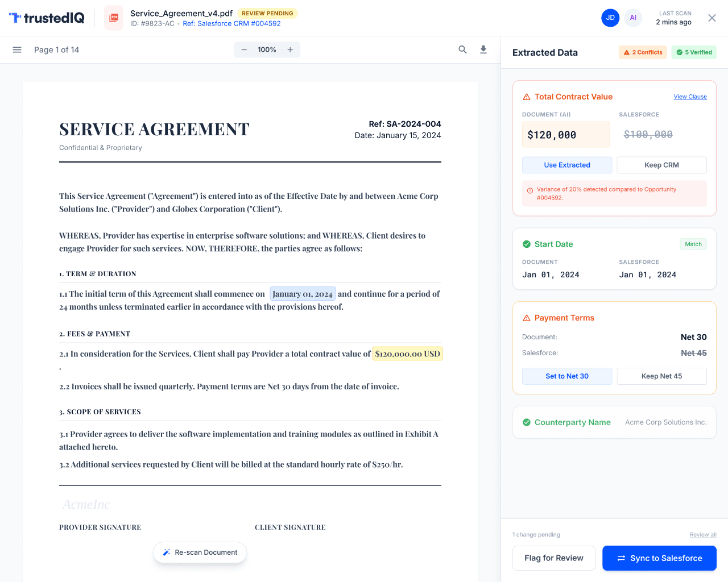Open the document search magnifier
The height and width of the screenshot is (582, 728).
[463, 50]
